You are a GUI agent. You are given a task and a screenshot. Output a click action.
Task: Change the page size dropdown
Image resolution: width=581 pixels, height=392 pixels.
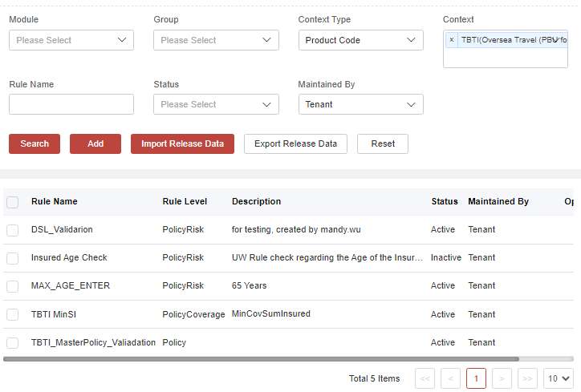559,378
